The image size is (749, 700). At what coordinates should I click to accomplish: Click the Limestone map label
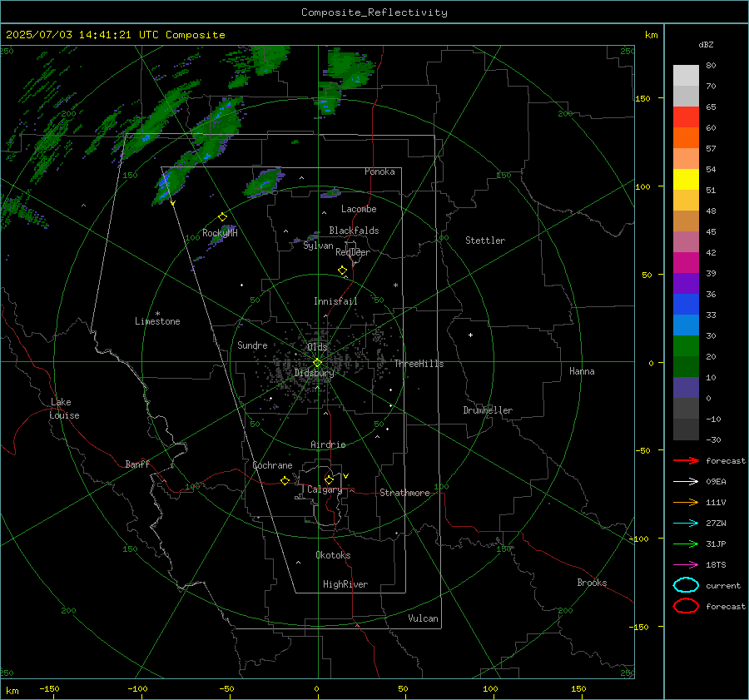(x=157, y=321)
